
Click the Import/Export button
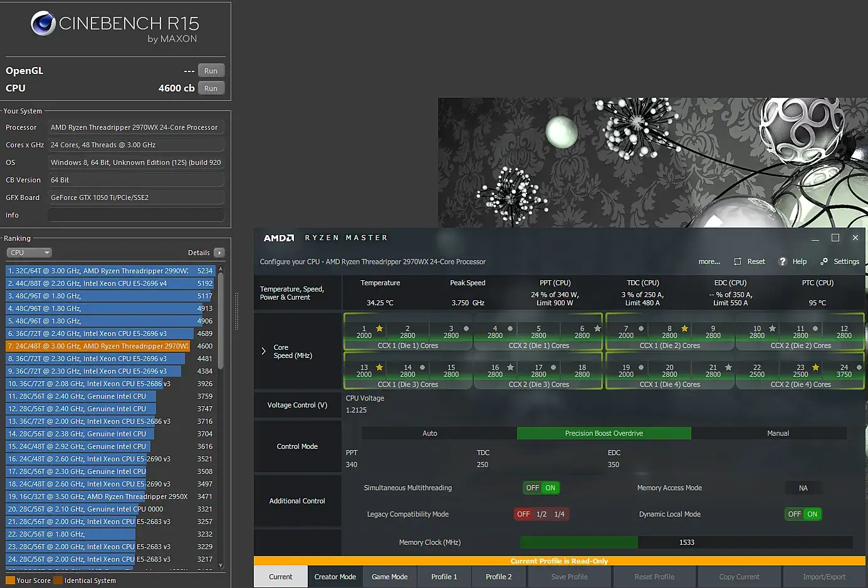click(x=824, y=577)
